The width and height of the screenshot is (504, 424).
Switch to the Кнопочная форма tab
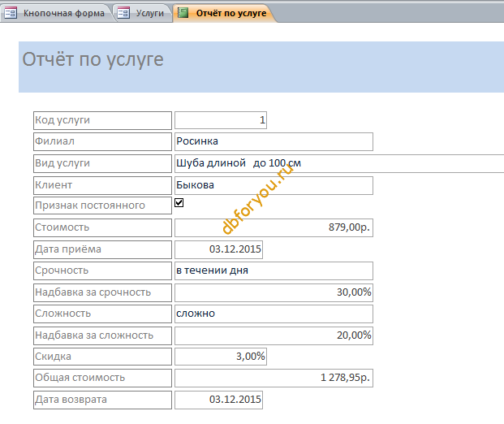pyautogui.click(x=56, y=13)
